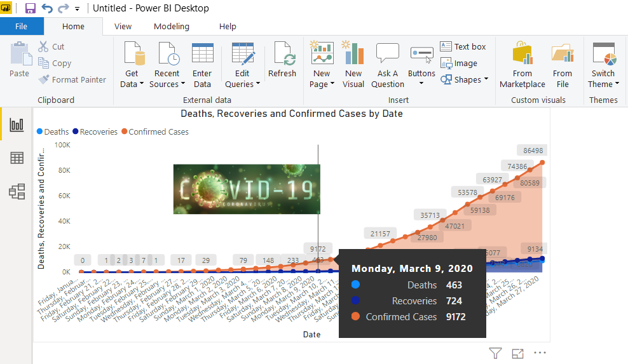
Task: Switch to Model relationships view
Action: pos(17,191)
